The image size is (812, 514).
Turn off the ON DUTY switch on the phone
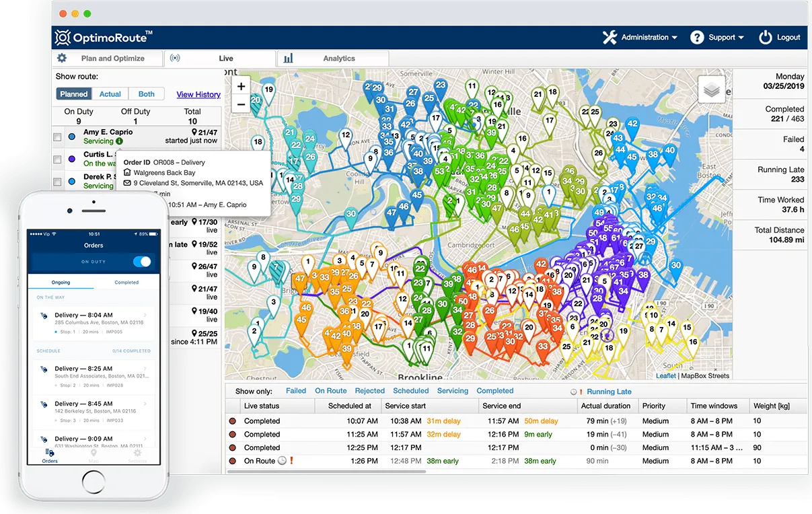pyautogui.click(x=142, y=262)
